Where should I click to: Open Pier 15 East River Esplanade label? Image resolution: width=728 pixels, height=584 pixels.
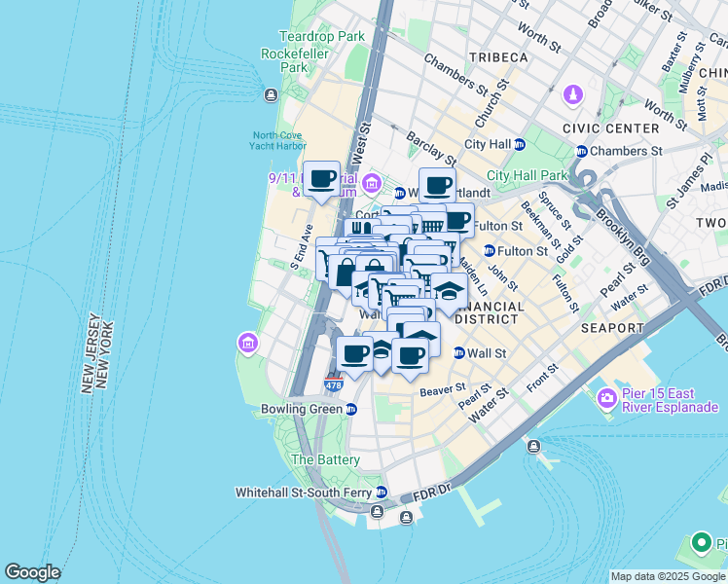[x=670, y=400]
